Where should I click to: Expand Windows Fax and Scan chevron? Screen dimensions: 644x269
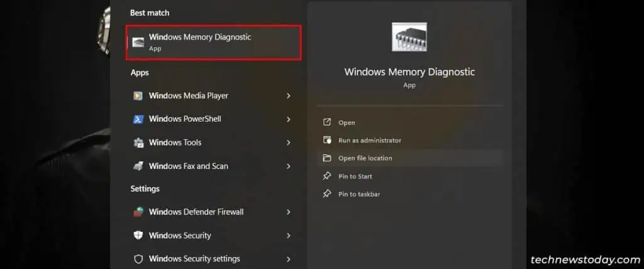pyautogui.click(x=288, y=166)
